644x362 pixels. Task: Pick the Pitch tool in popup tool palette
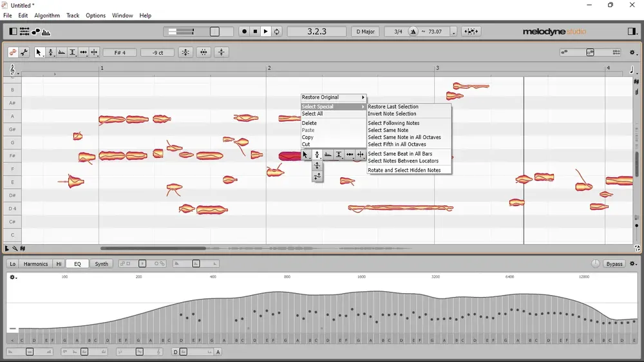(317, 155)
